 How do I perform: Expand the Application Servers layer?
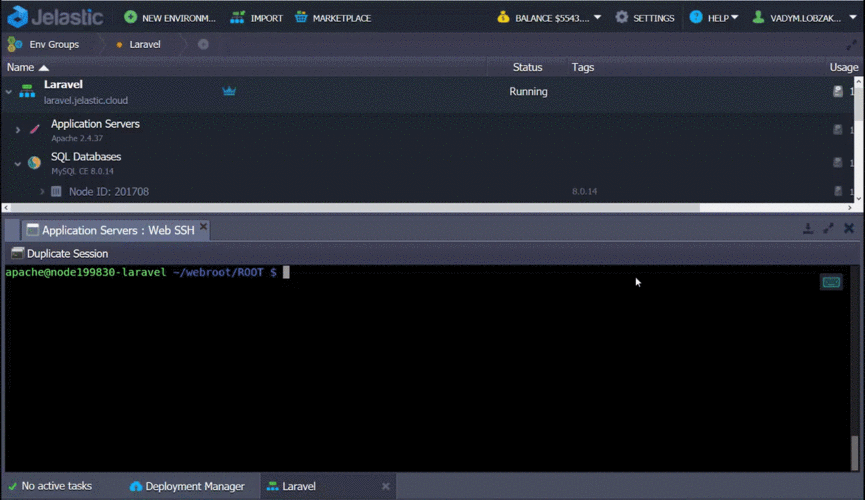coord(18,130)
